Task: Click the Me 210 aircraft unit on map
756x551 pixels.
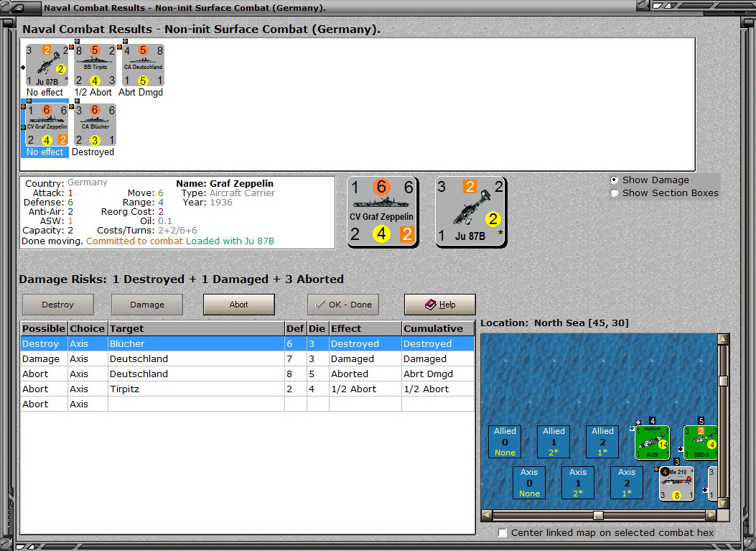Action: click(677, 483)
